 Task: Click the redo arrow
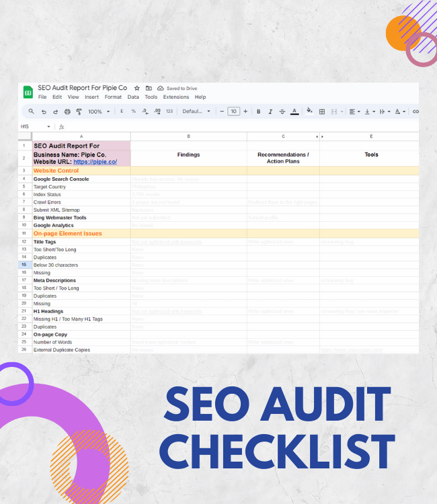(x=55, y=112)
